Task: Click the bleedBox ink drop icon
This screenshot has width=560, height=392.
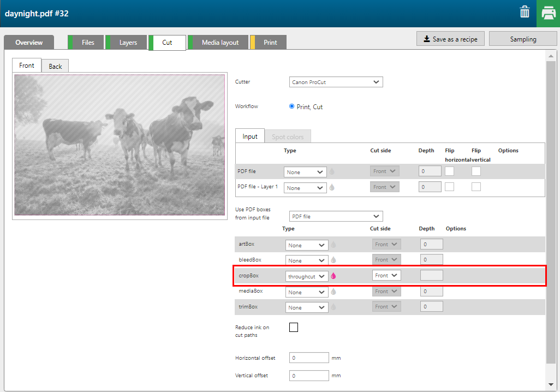Action: [x=333, y=260]
